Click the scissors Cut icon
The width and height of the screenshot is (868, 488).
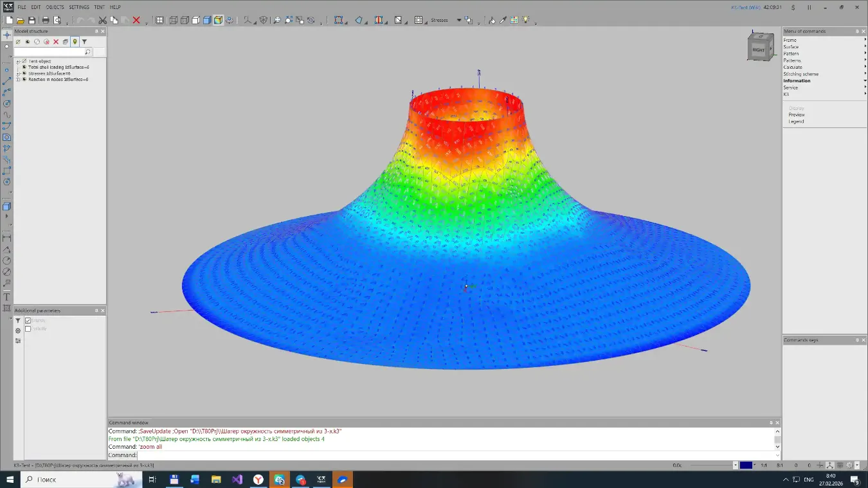[x=103, y=21]
